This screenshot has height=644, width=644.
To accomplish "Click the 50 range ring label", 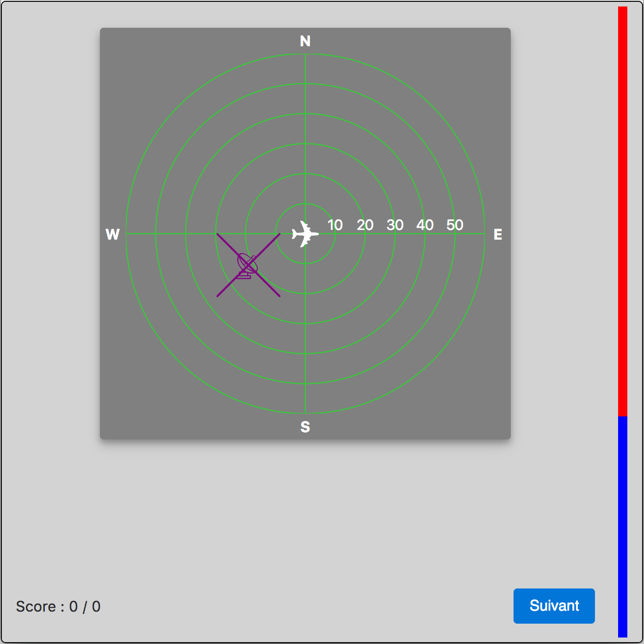I will [x=455, y=225].
